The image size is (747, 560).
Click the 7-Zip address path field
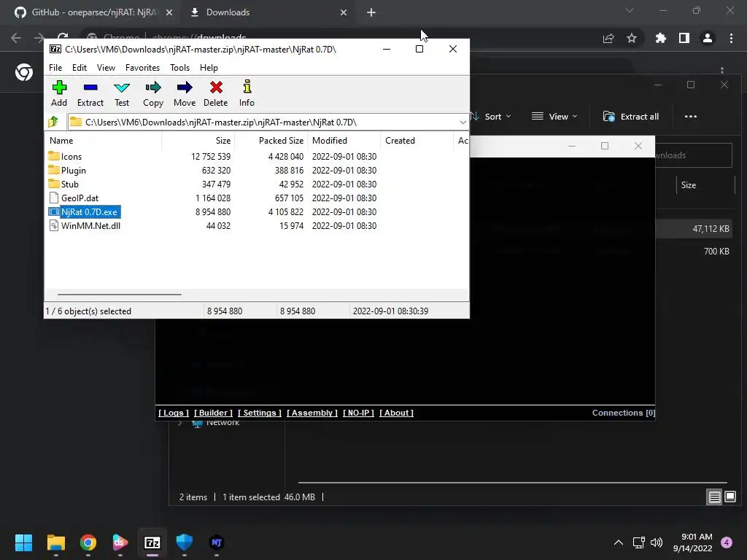click(263, 122)
